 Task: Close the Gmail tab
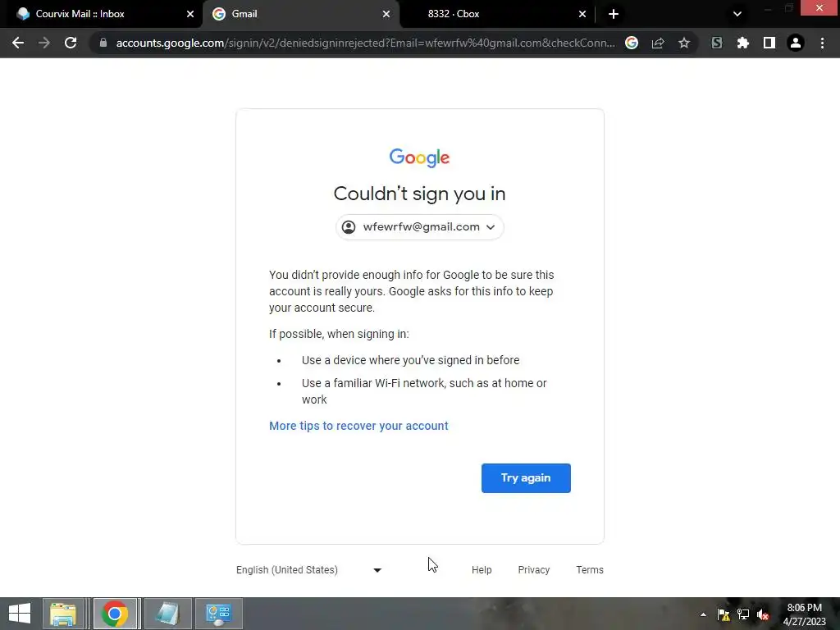(x=386, y=14)
